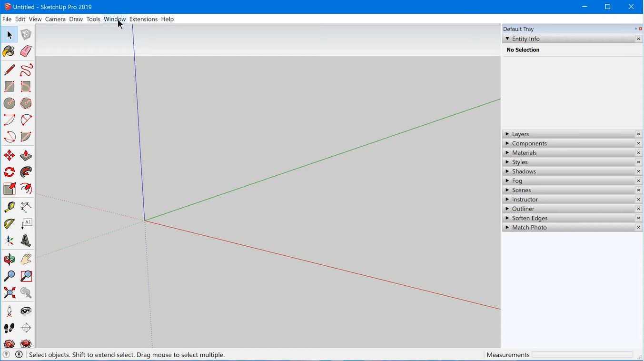Select the Orbit tool

[9, 259]
